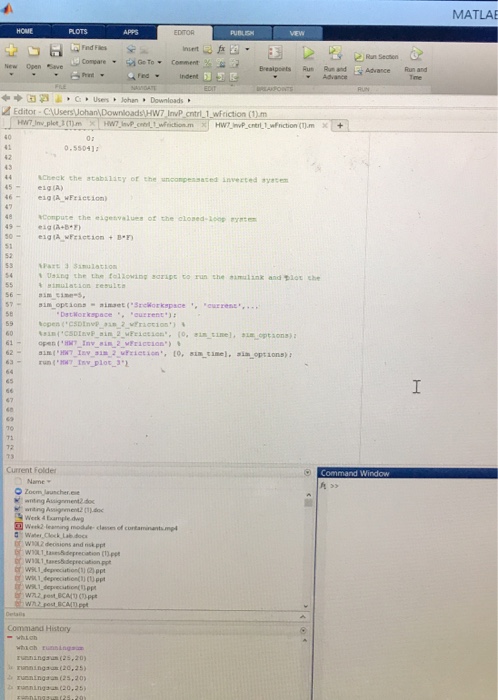This screenshot has width=498, height=700.
Task: Click the Decrease Indent icon
Action: click(234, 77)
